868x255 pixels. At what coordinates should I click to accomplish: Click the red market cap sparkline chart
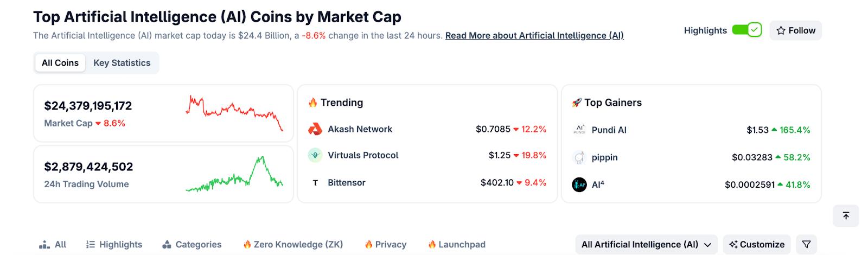234,112
